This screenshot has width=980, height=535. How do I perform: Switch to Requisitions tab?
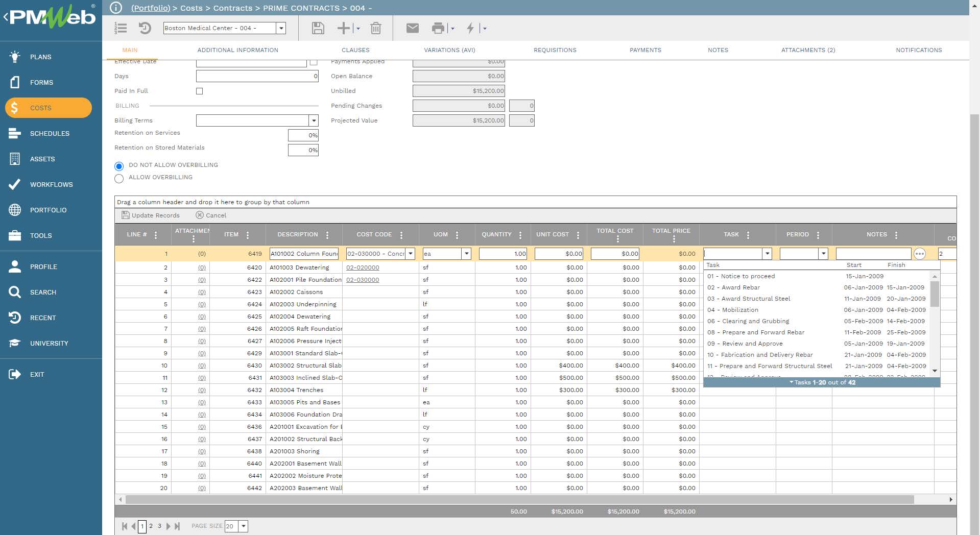coord(555,50)
